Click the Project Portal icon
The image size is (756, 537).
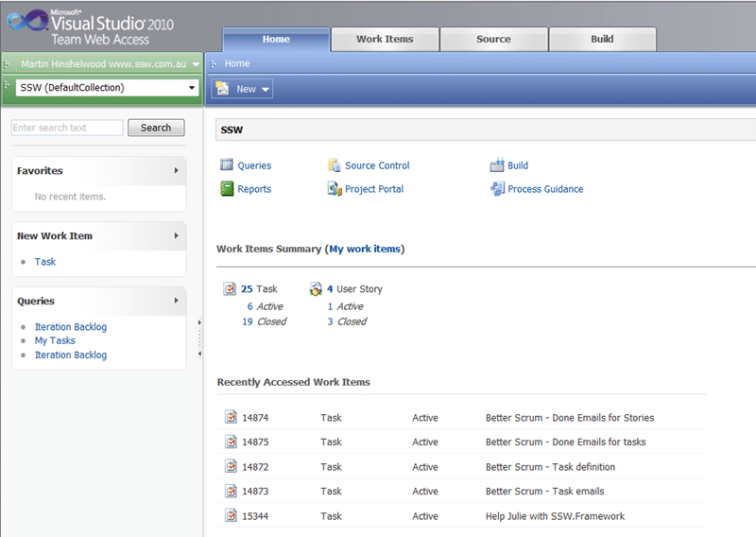335,189
